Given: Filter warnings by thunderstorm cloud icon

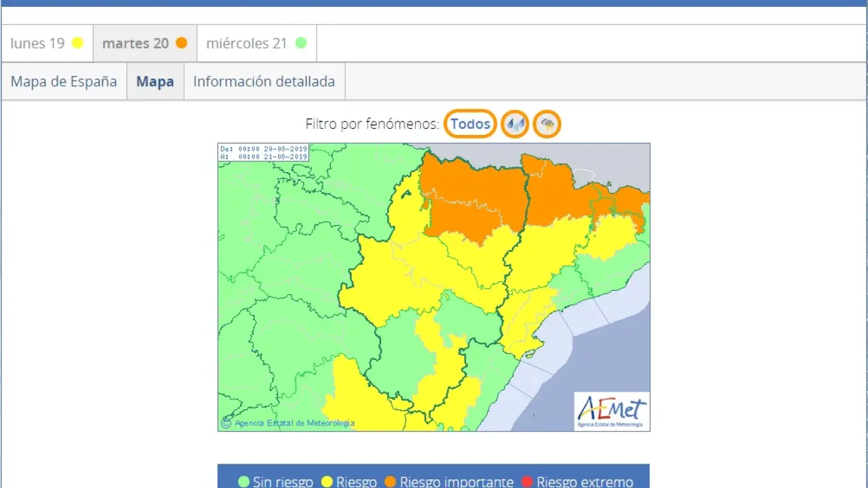Looking at the screenshot, I should [x=547, y=124].
